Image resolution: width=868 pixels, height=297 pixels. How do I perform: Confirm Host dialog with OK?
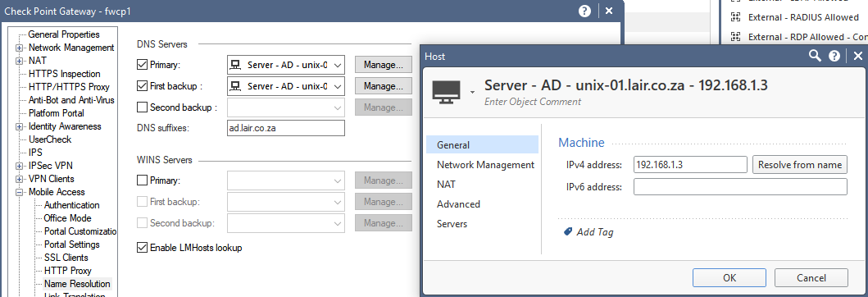coord(729,277)
